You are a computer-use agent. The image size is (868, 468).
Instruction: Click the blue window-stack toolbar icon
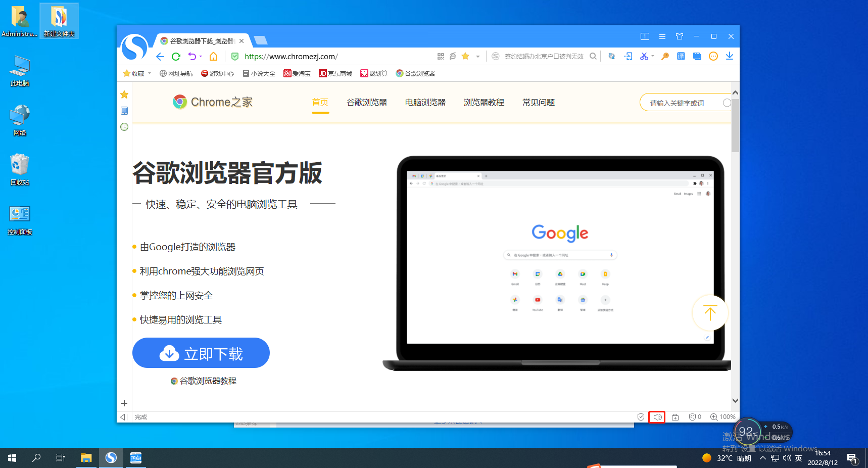697,57
